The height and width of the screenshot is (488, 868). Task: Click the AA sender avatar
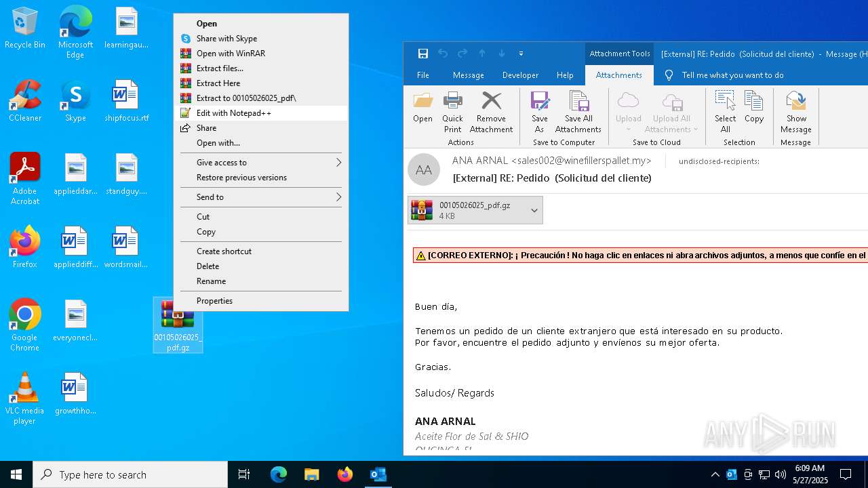(424, 169)
